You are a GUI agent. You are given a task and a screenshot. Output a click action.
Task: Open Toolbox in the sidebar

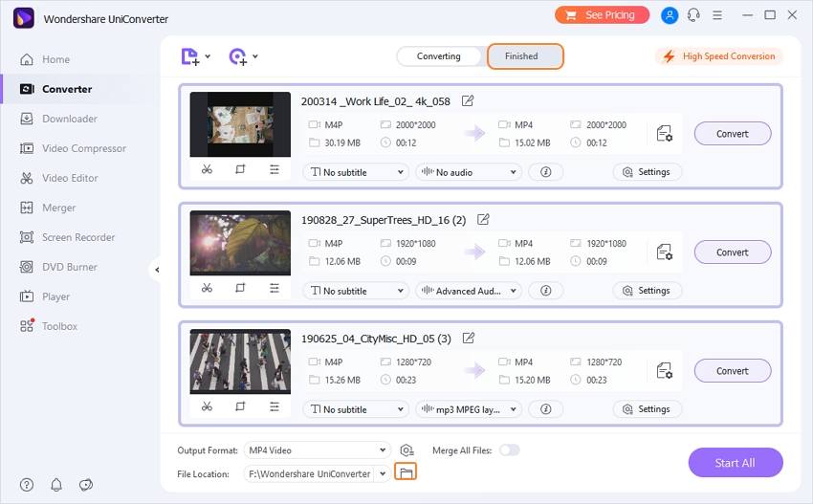coord(48,326)
